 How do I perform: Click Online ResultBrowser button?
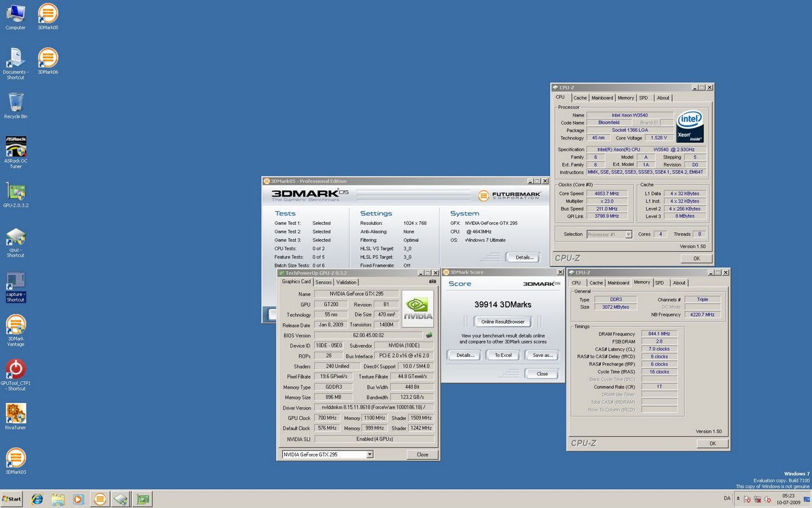point(501,321)
